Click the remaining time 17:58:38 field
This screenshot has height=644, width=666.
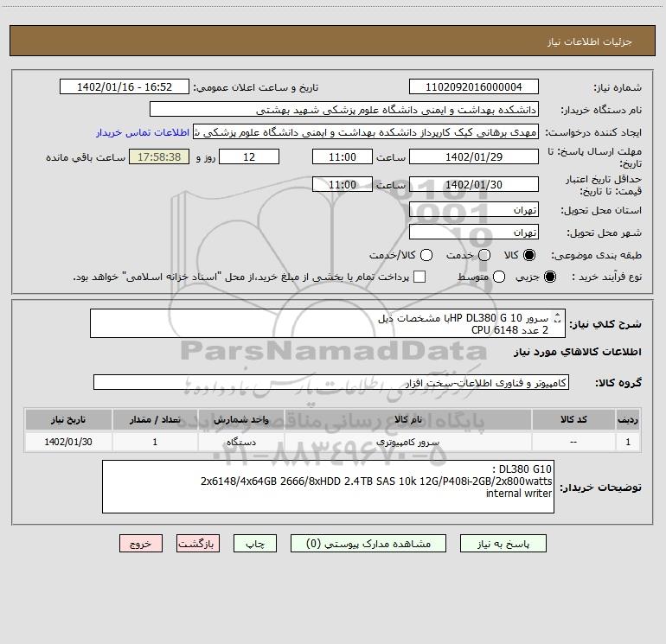(x=159, y=156)
